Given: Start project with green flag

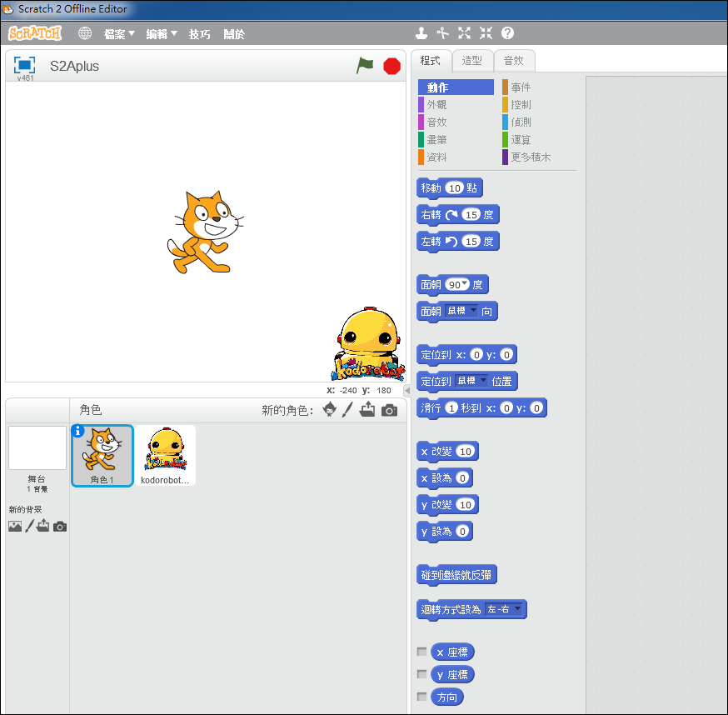Looking at the screenshot, I should [365, 66].
